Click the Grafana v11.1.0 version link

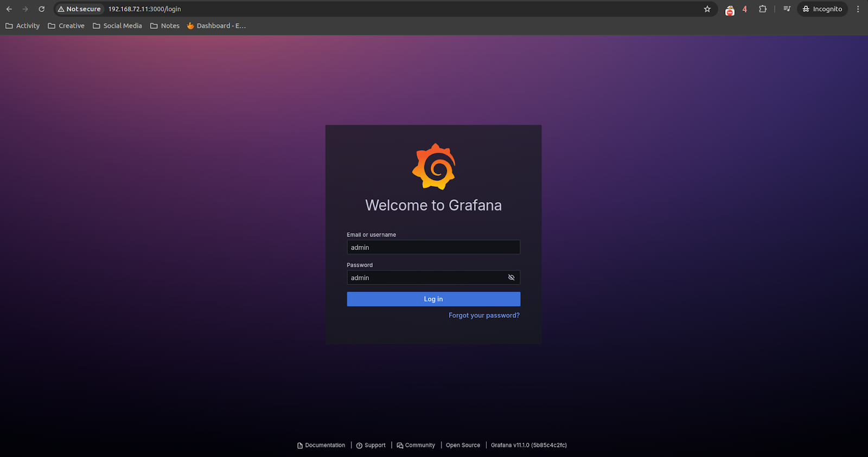(529, 446)
